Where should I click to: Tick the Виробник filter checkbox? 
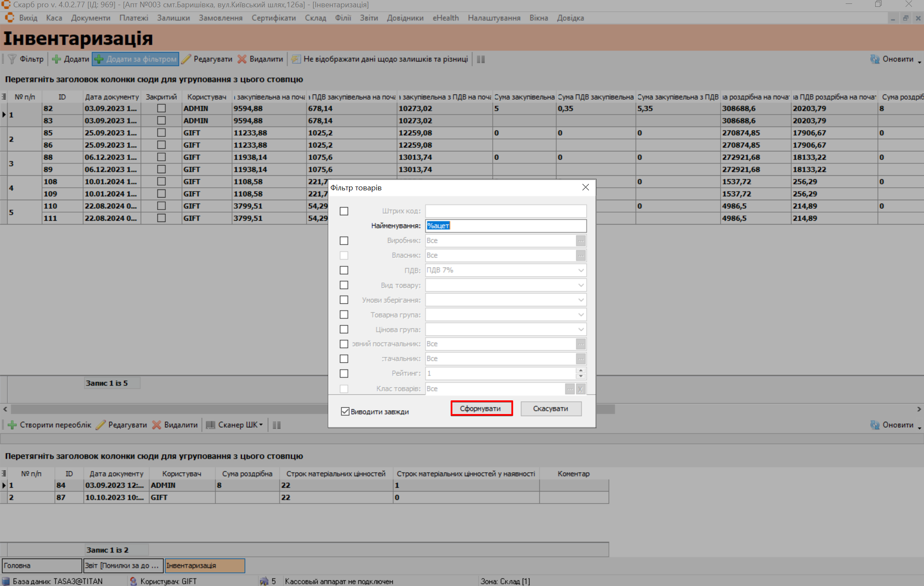[344, 241]
